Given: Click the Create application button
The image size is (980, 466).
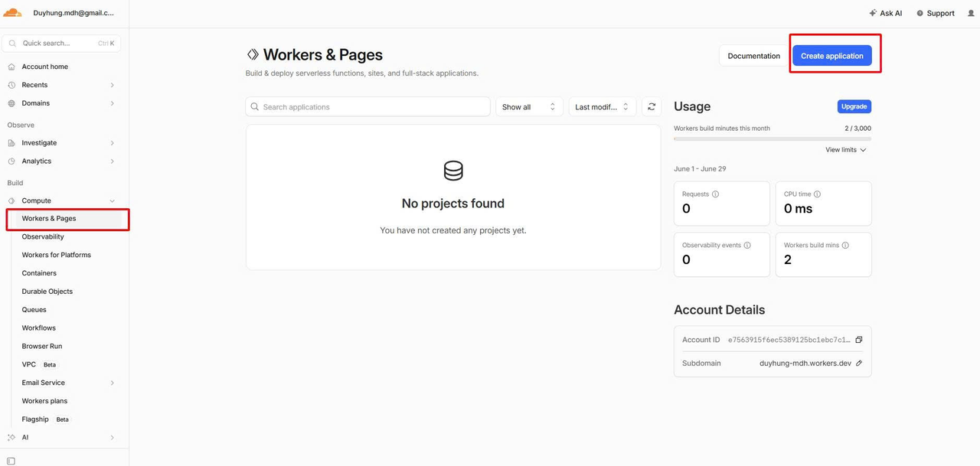Looking at the screenshot, I should 831,56.
